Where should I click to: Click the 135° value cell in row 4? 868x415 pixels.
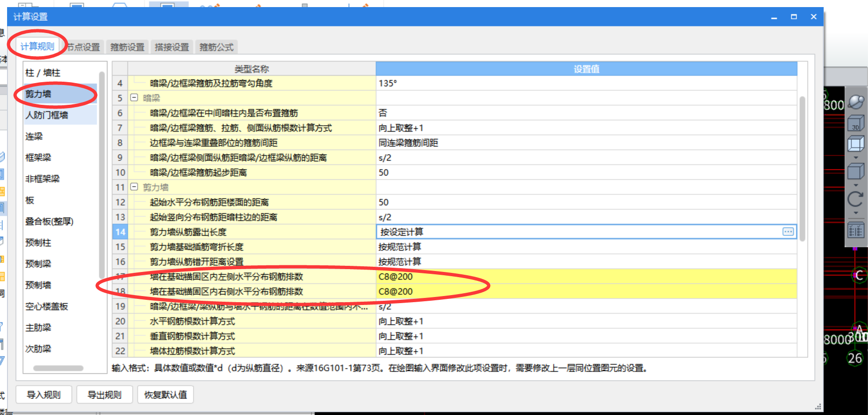(586, 83)
